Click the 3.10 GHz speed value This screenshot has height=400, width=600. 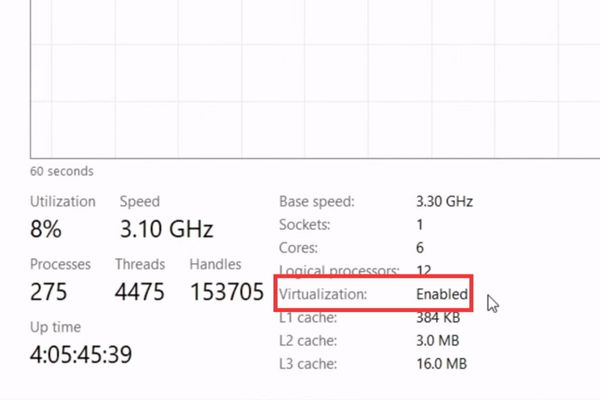(x=166, y=229)
